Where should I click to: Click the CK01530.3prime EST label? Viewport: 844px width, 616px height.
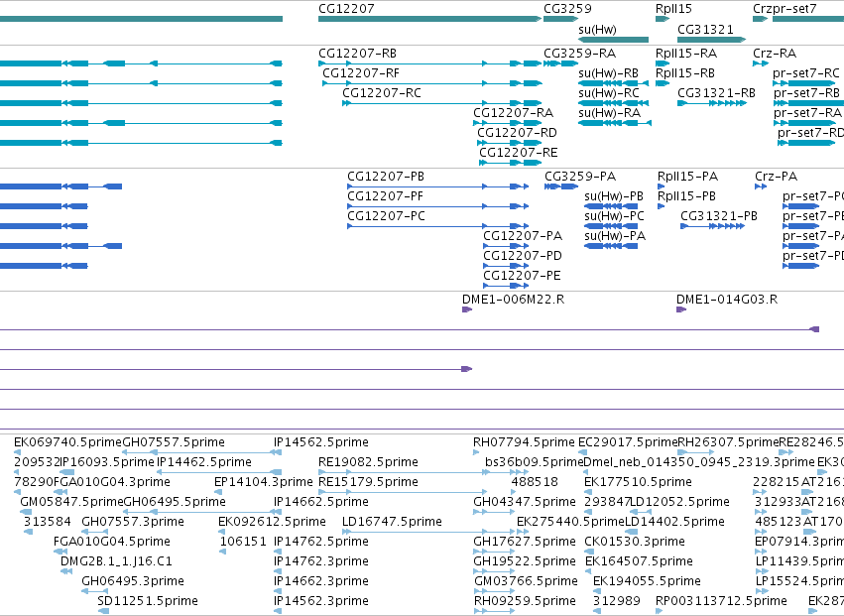point(635,542)
